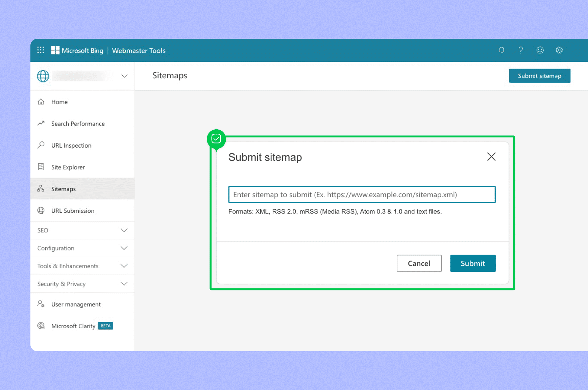
Task: Click the globe site icon
Action: coord(43,76)
